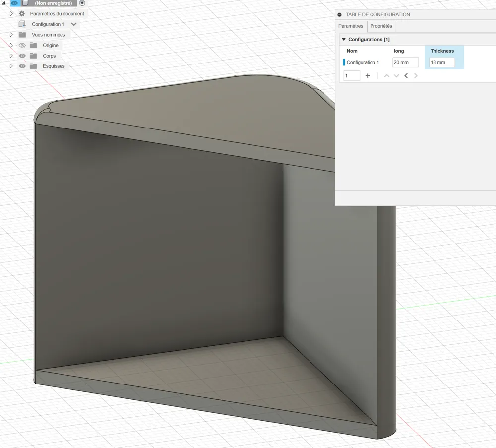The width and height of the screenshot is (496, 448).
Task: Click the Table de configuration panel icon
Action: [x=338, y=14]
